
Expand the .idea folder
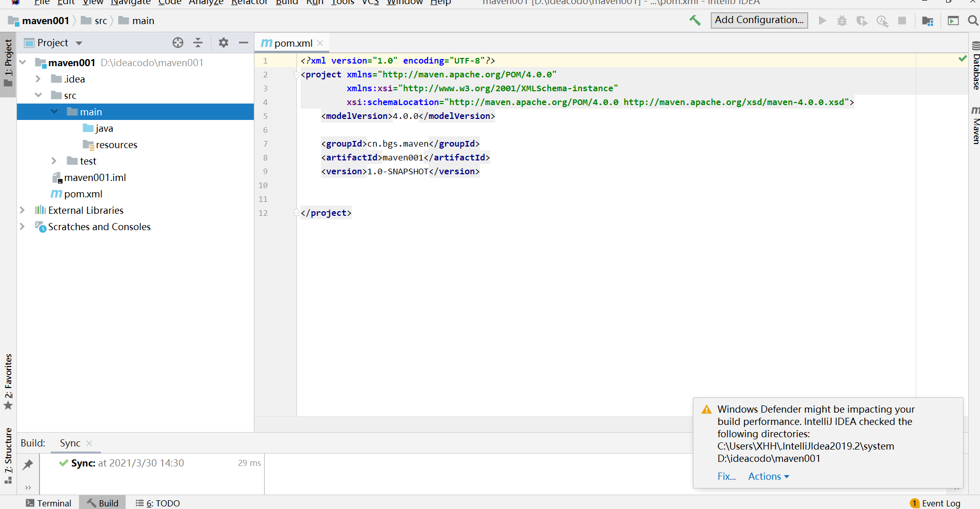click(x=38, y=79)
